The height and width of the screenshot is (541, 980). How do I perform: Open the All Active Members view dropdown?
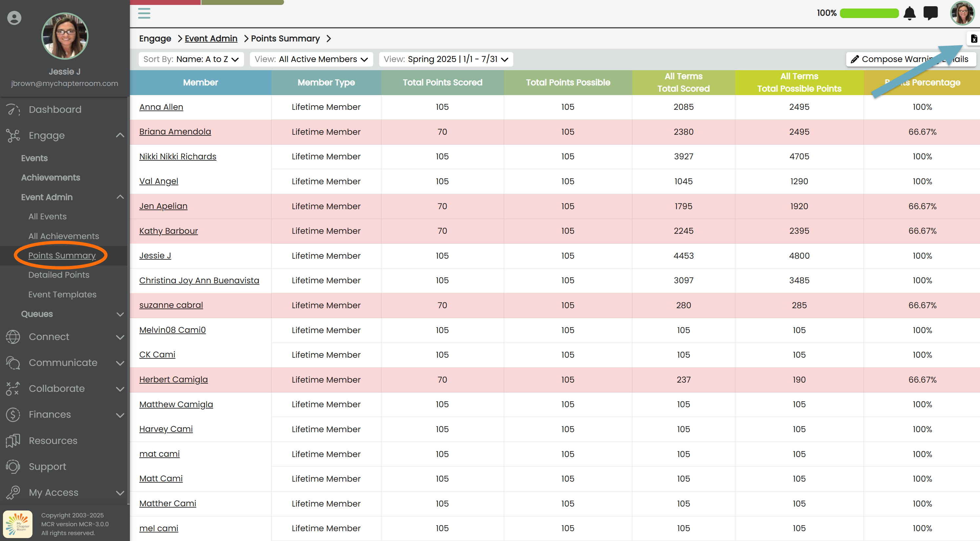(x=311, y=59)
